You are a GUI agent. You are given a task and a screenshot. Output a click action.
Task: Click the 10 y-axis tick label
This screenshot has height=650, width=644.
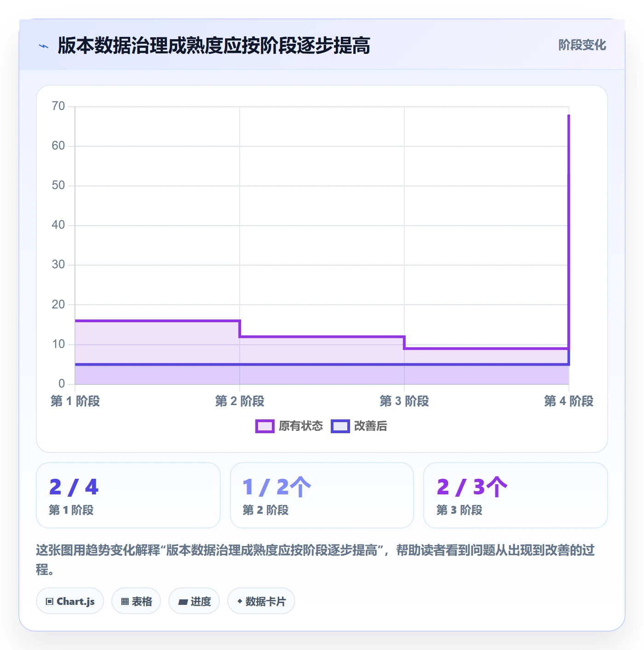point(58,344)
